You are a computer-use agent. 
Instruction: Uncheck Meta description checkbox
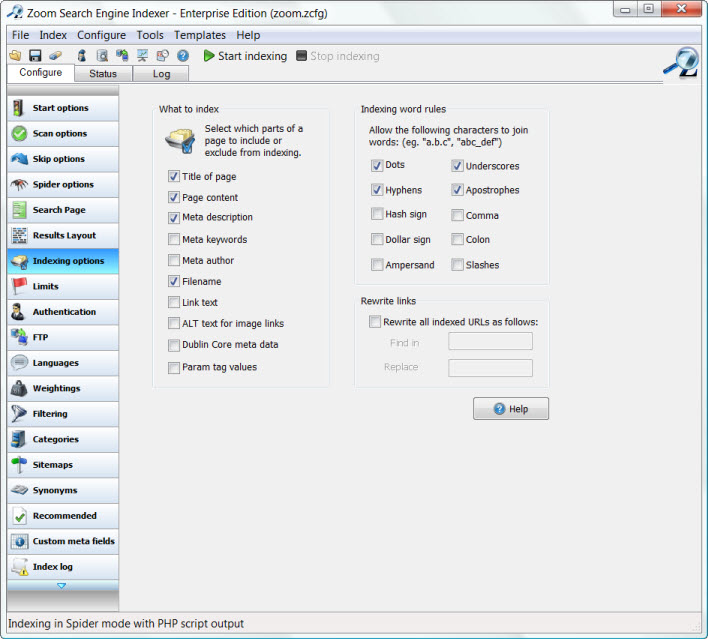[174, 218]
